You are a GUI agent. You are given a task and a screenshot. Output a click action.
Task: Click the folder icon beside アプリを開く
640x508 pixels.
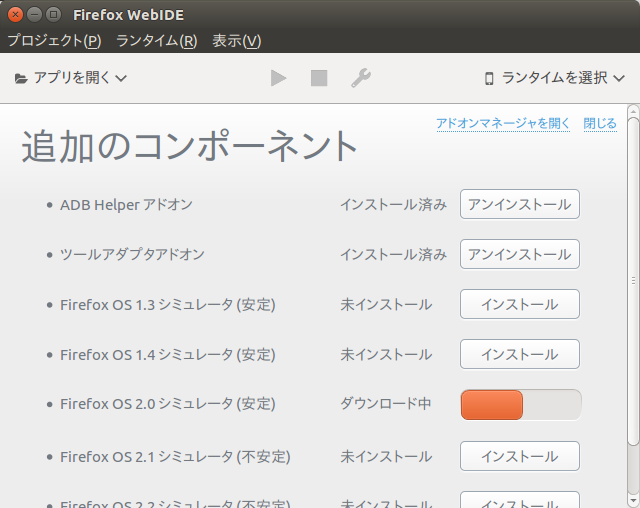click(21, 78)
